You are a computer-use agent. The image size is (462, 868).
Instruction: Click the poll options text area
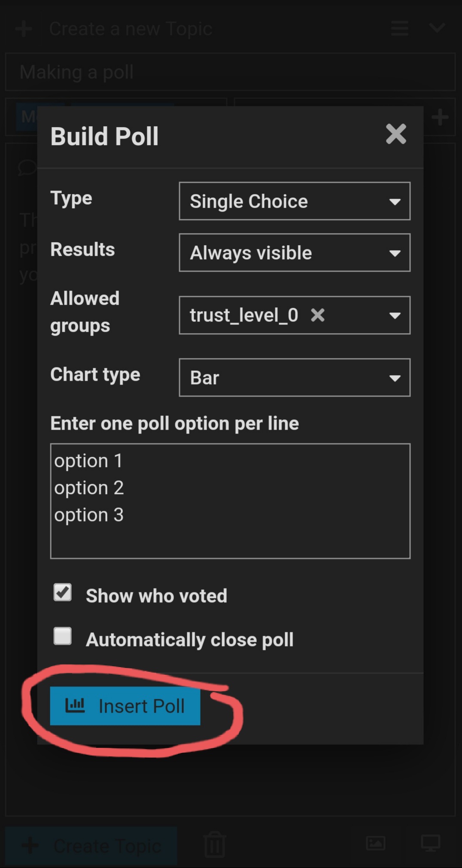pyautogui.click(x=230, y=501)
